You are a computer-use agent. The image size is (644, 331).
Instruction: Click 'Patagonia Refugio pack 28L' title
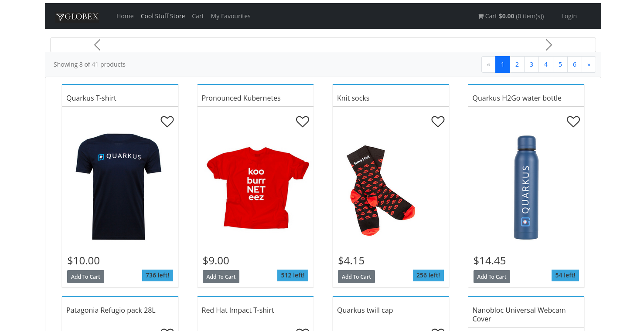[x=111, y=310]
